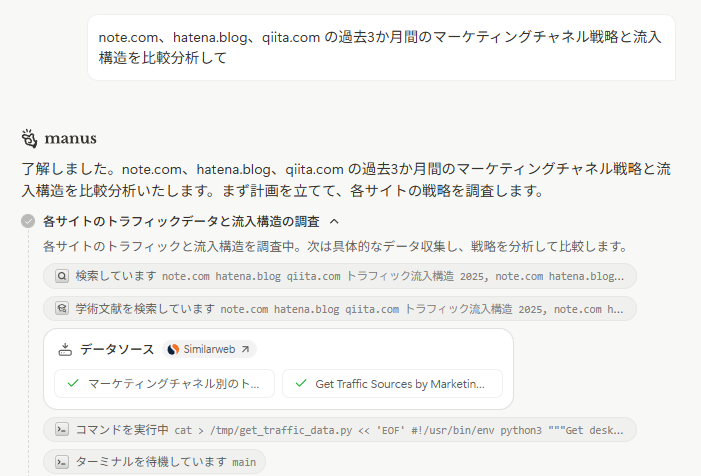Open the コマンドを実行中 command step
The width and height of the screenshot is (701, 476).
point(340,430)
